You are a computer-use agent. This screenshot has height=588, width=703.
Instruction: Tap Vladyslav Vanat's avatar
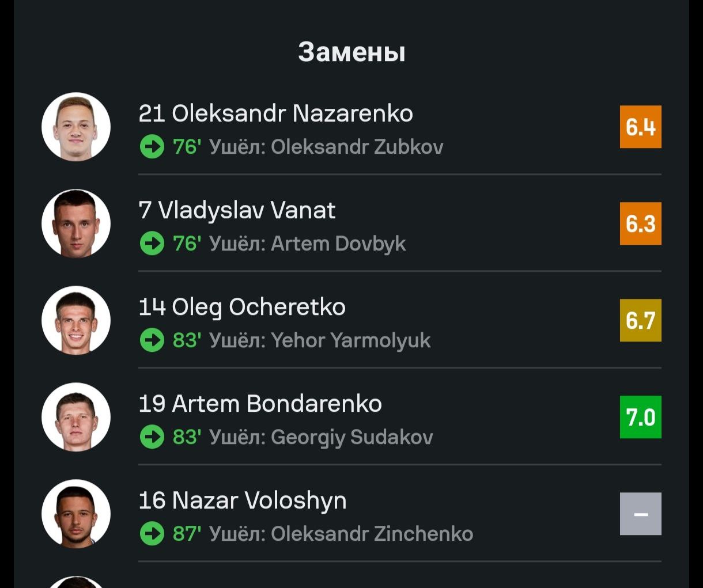pyautogui.click(x=76, y=223)
